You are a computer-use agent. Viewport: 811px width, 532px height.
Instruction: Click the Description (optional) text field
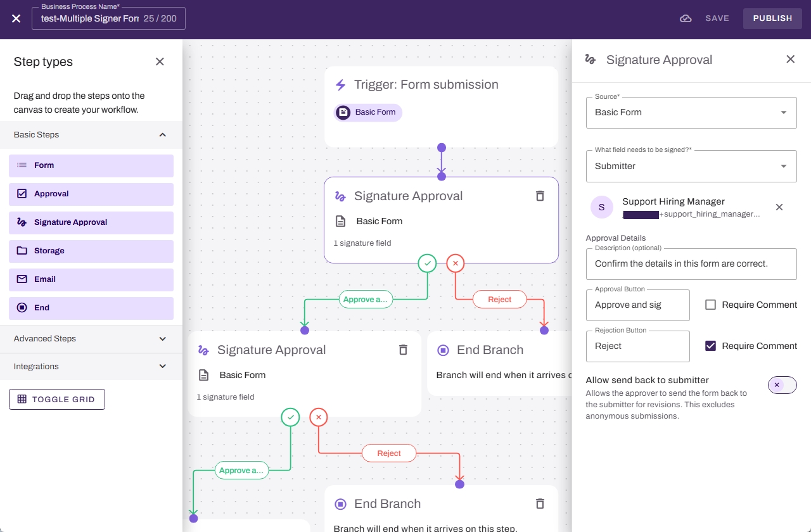click(691, 263)
